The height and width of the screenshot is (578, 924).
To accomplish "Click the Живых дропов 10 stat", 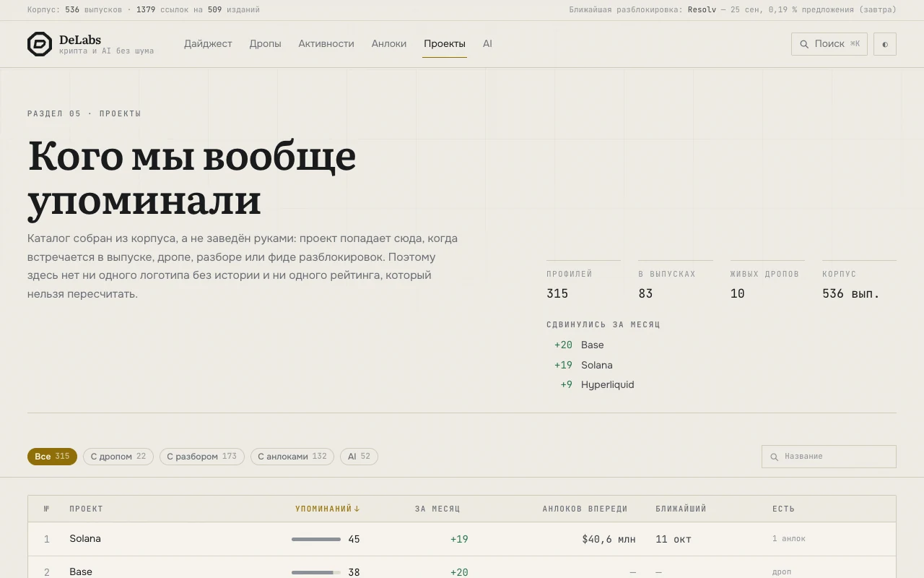I will 767,281.
